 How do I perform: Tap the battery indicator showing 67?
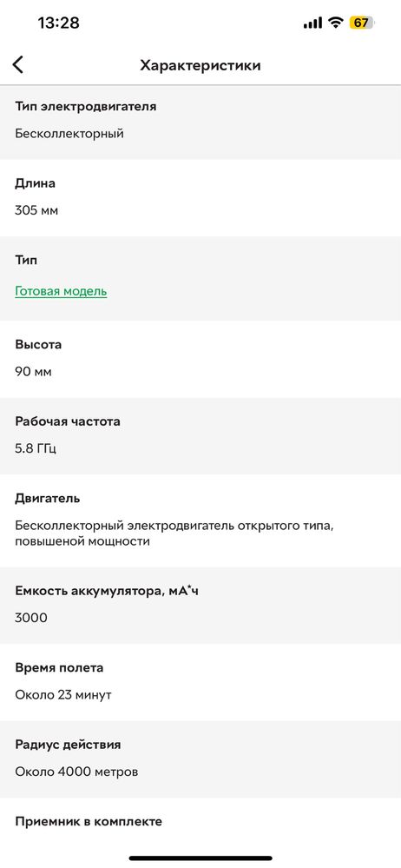[x=362, y=23]
